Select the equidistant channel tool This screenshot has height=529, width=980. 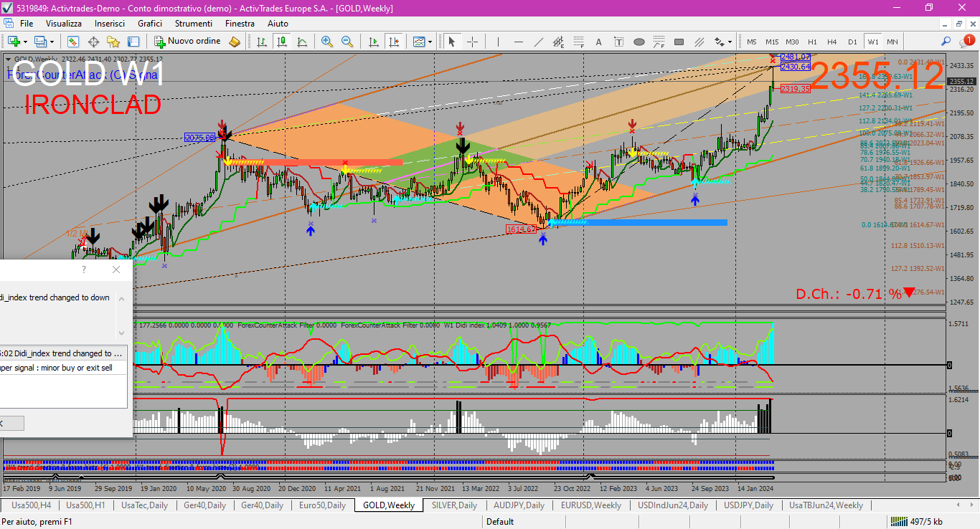click(558, 42)
